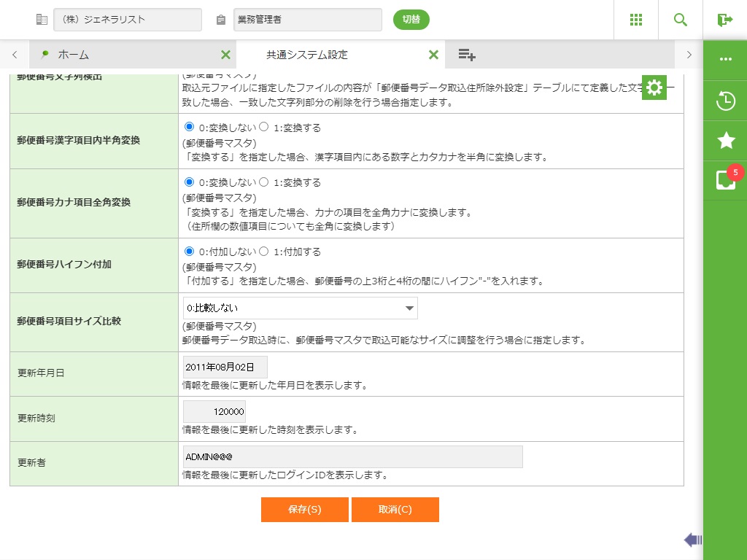Click the three-dots more icon in sidebar
Image resolution: width=747 pixels, height=560 pixels.
point(726,60)
